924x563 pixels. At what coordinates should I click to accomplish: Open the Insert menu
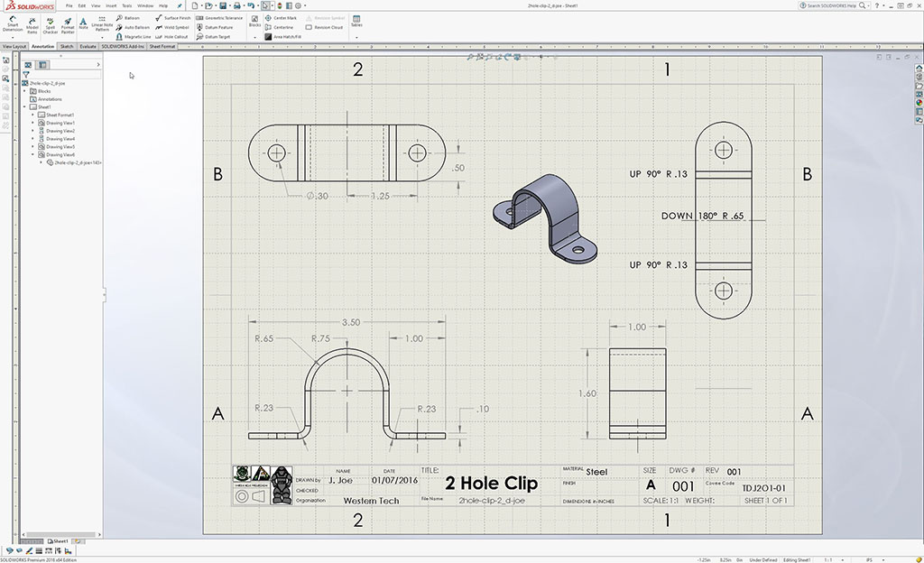tap(111, 5)
